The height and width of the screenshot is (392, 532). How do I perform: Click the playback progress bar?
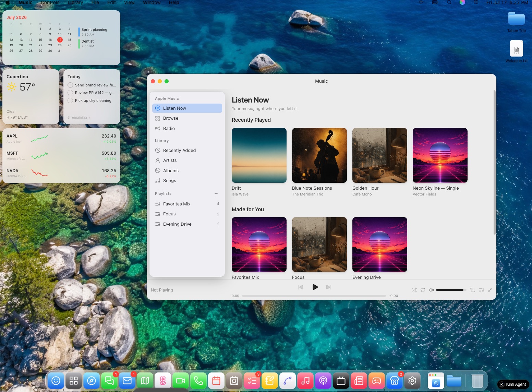(x=314, y=296)
